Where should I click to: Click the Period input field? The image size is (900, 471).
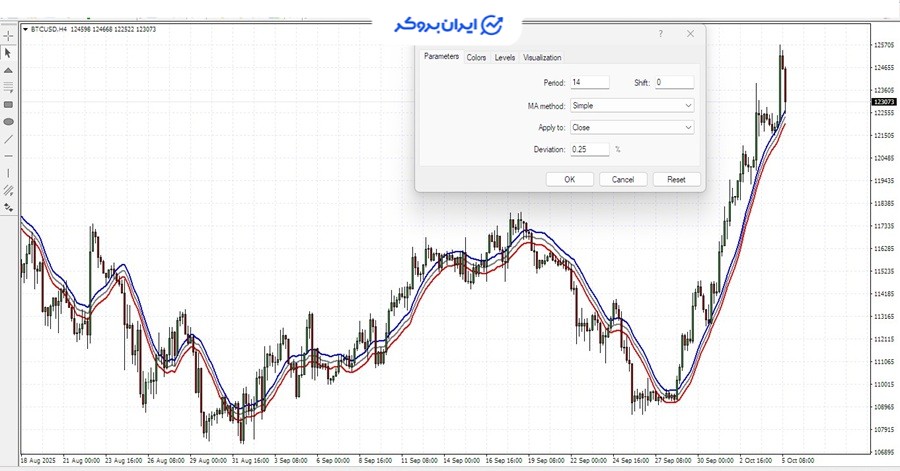click(x=589, y=82)
